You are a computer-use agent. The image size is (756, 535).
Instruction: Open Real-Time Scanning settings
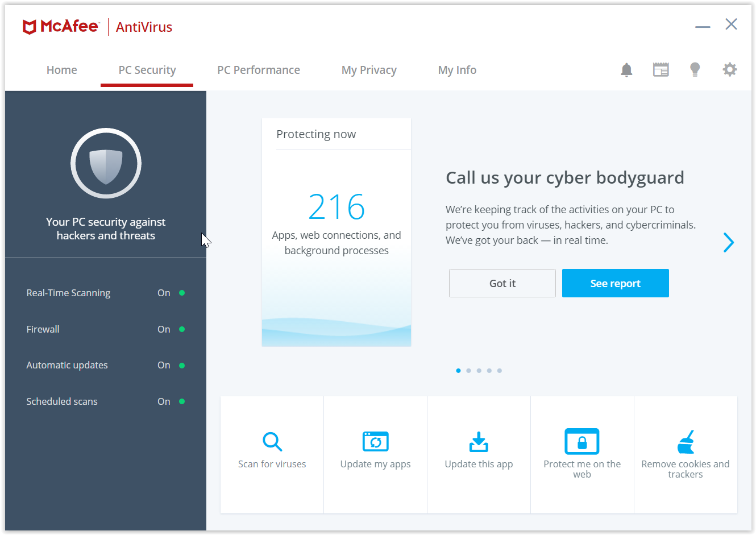[106, 293]
